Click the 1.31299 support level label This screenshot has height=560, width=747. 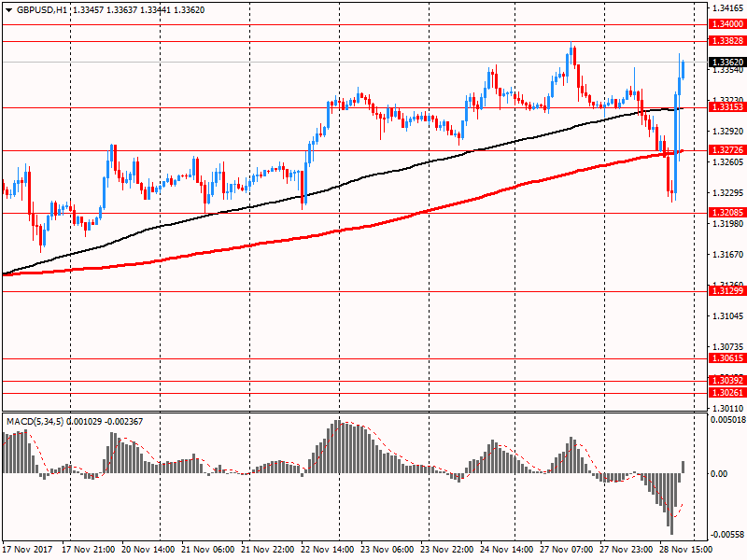[727, 291]
